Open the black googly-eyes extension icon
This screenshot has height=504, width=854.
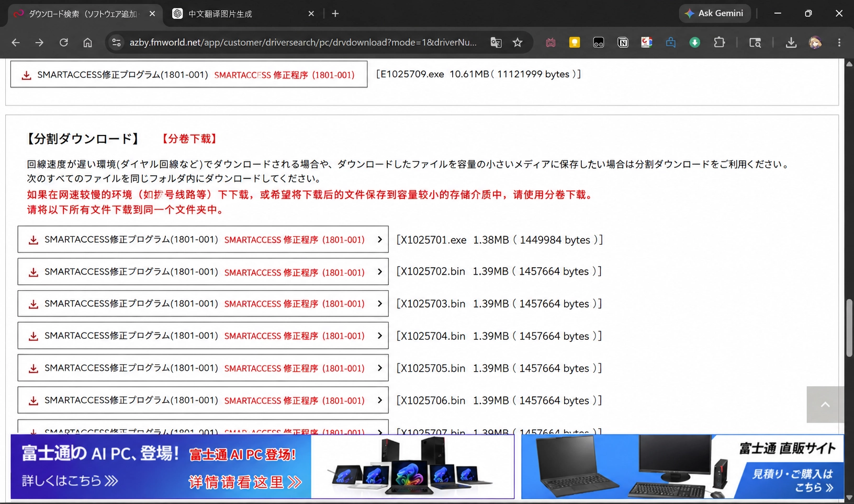599,42
